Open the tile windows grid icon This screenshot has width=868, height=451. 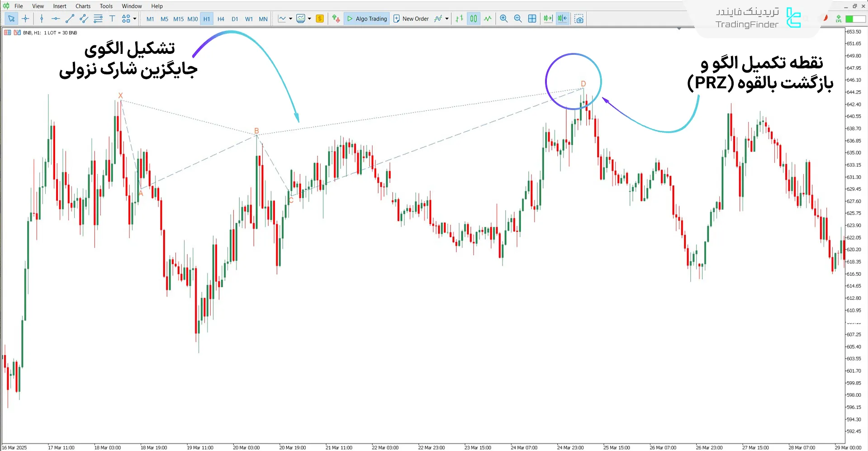pyautogui.click(x=532, y=19)
